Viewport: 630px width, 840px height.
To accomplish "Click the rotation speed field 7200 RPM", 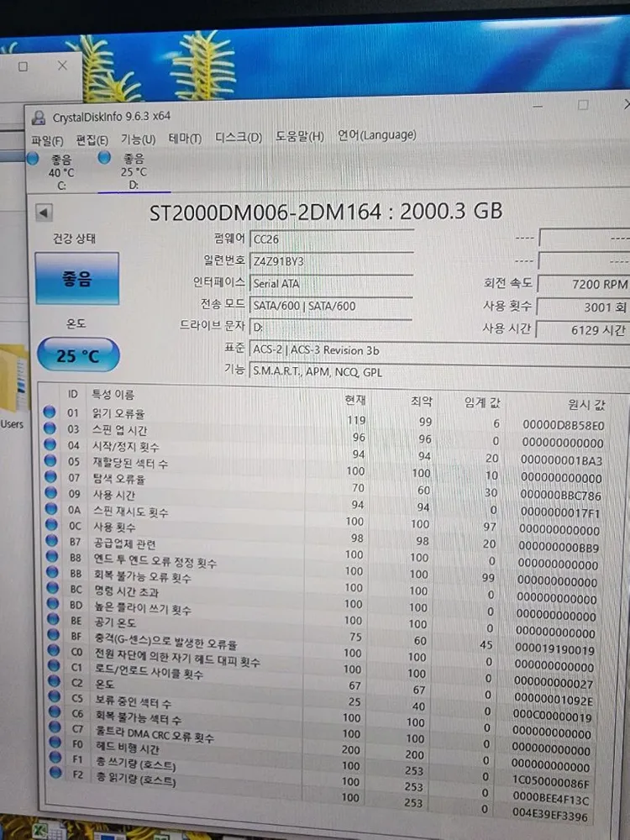I will click(x=584, y=284).
